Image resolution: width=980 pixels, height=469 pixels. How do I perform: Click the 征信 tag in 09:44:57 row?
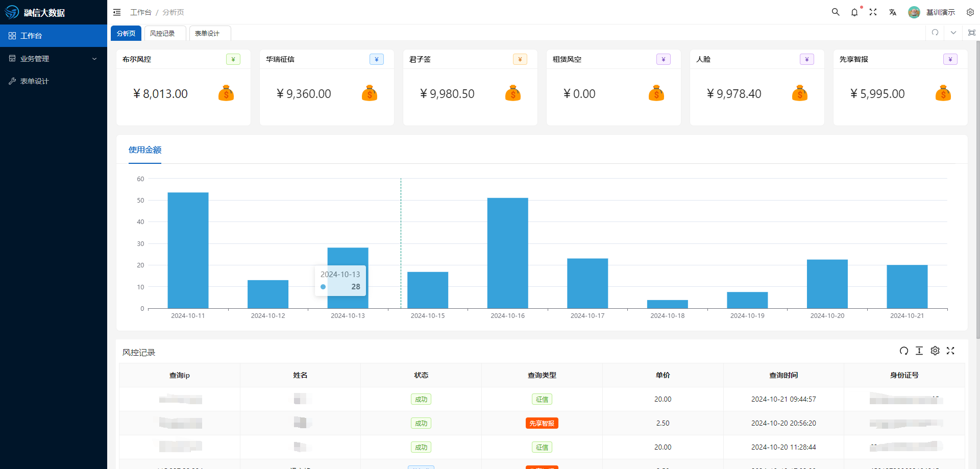pos(542,399)
